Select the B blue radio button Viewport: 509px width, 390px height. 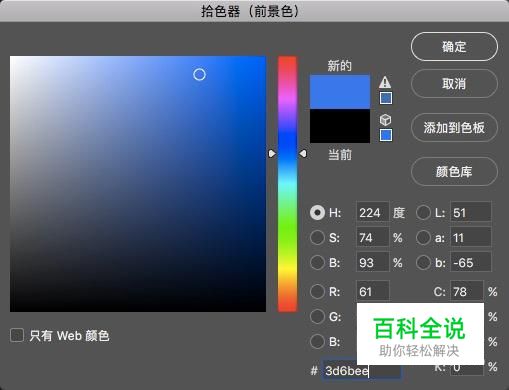(x=317, y=341)
